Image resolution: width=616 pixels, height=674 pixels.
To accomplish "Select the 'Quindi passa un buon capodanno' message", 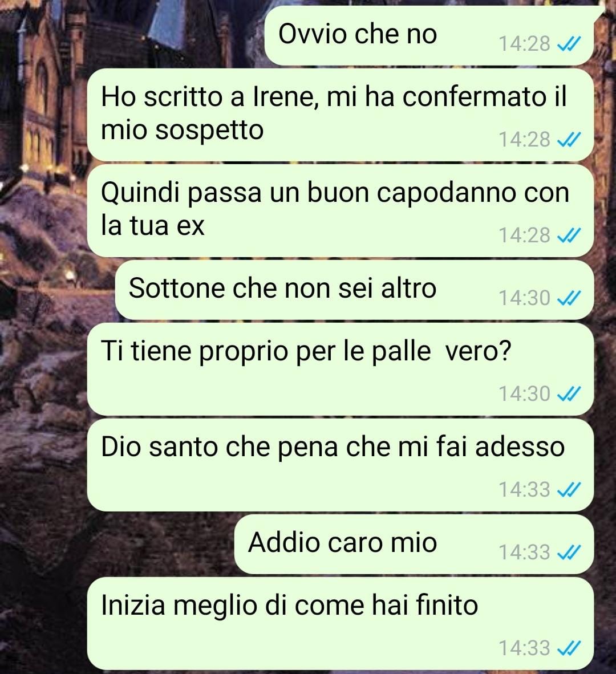I will (x=341, y=210).
